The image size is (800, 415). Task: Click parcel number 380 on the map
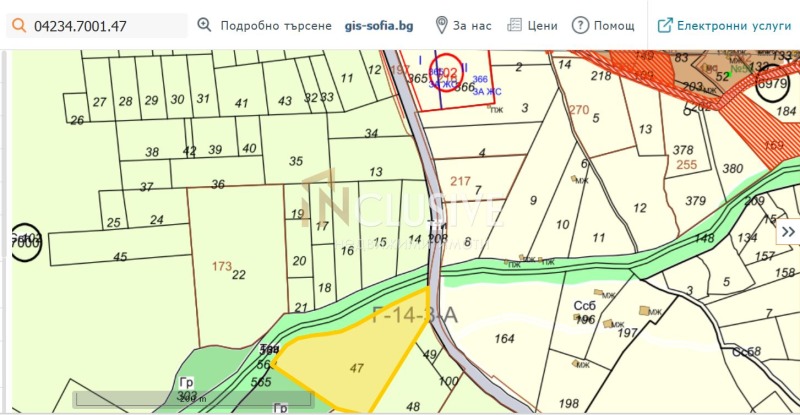pos(732,168)
